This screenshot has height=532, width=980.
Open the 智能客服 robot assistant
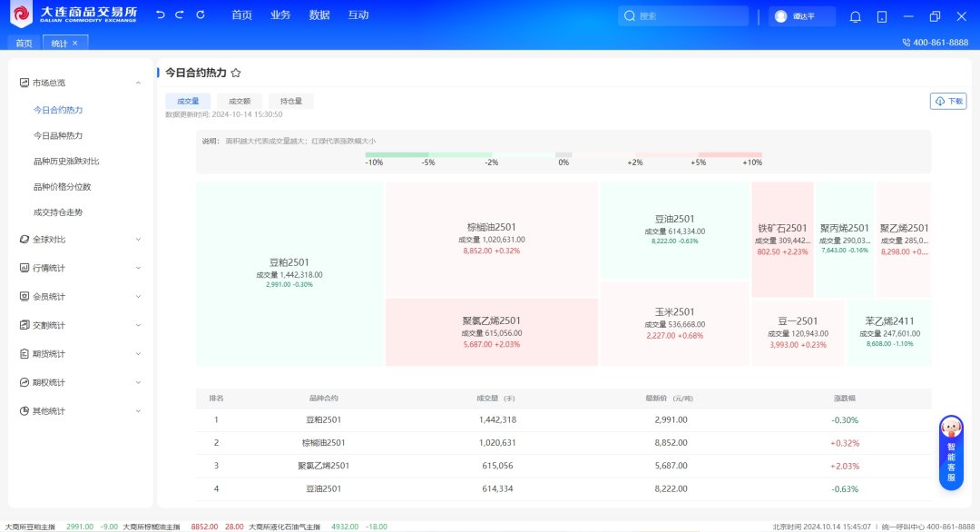coord(951,453)
